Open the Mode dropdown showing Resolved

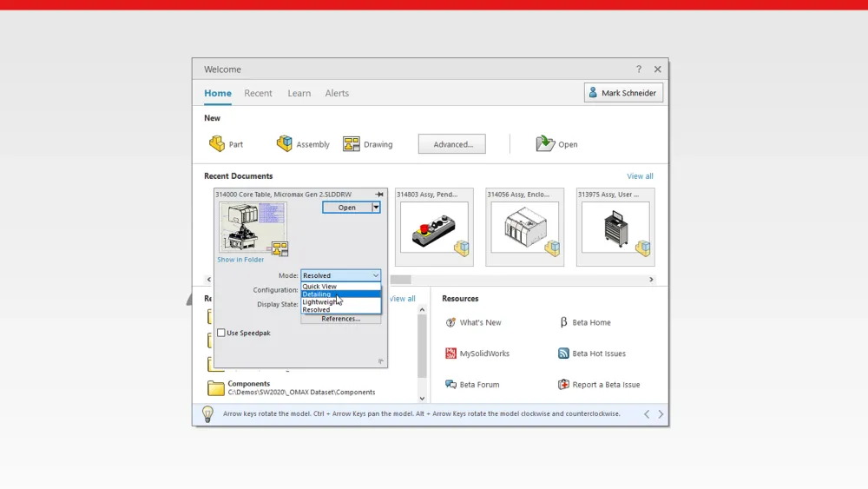click(x=340, y=275)
